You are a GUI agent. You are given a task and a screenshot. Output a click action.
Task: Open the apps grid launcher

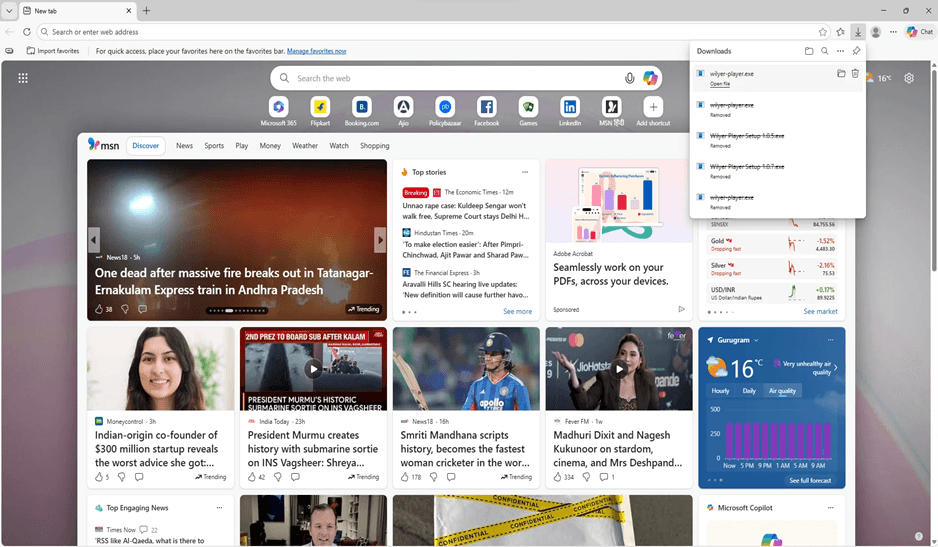click(23, 78)
